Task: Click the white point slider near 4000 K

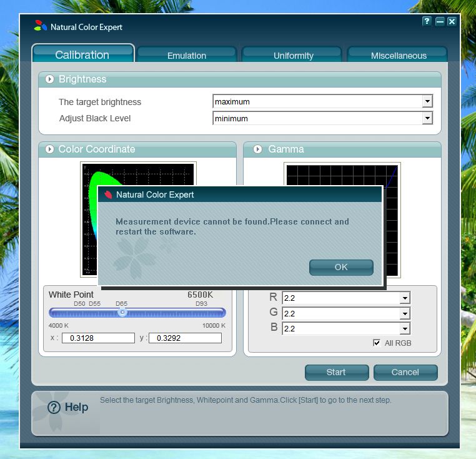Action: pos(53,313)
